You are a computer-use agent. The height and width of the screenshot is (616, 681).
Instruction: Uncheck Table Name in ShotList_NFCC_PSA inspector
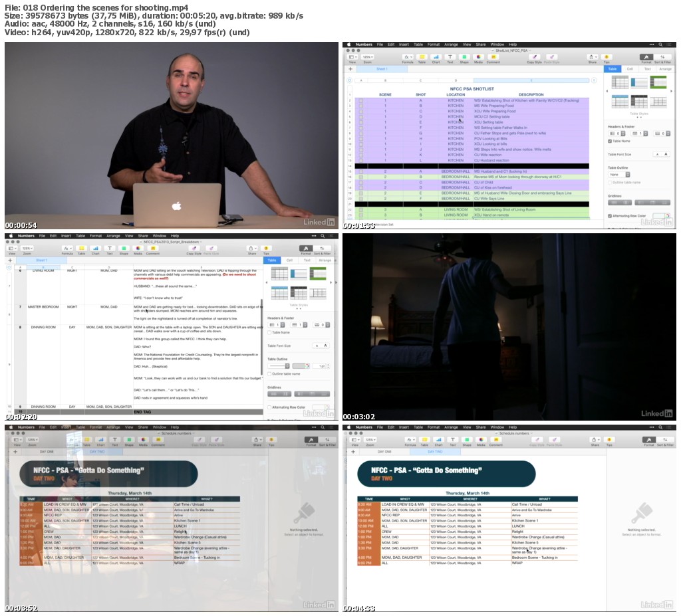pos(610,141)
